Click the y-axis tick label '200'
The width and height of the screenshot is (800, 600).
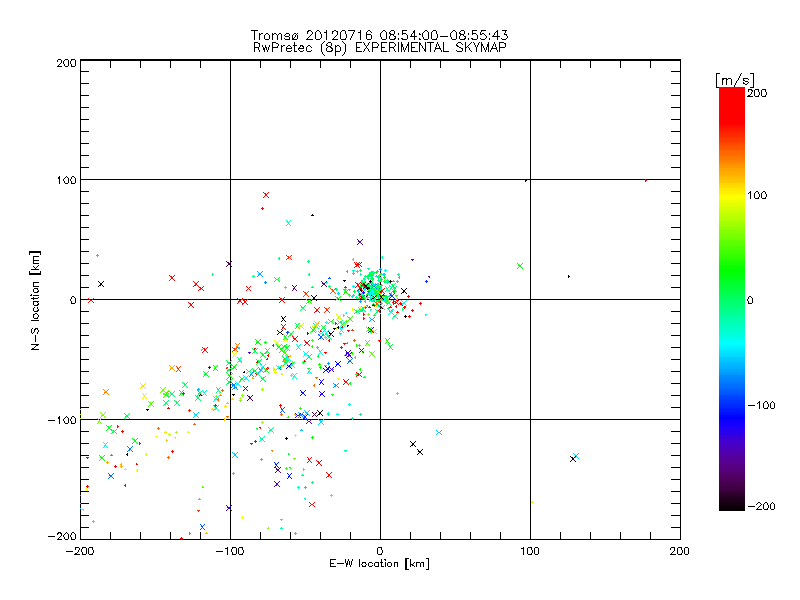pyautogui.click(x=66, y=63)
